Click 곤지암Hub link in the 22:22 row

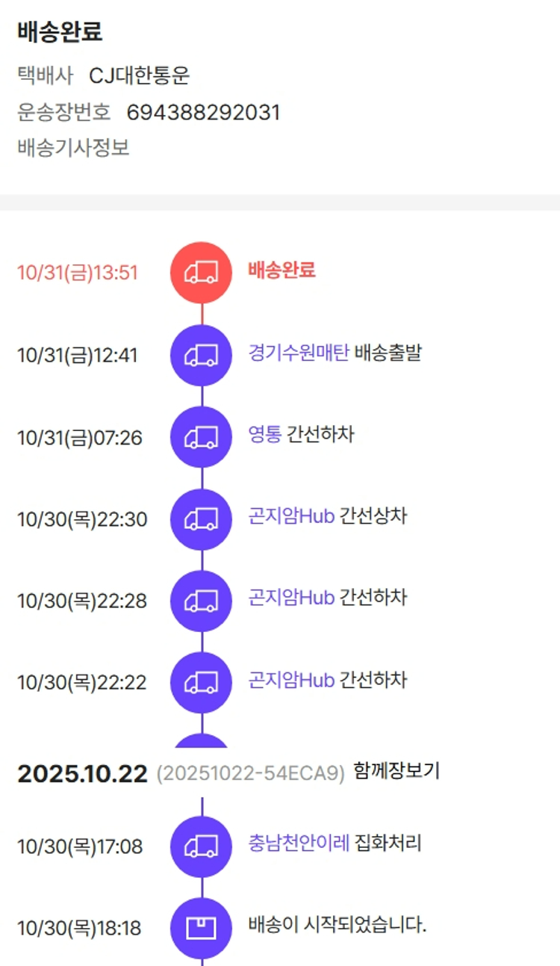point(291,680)
